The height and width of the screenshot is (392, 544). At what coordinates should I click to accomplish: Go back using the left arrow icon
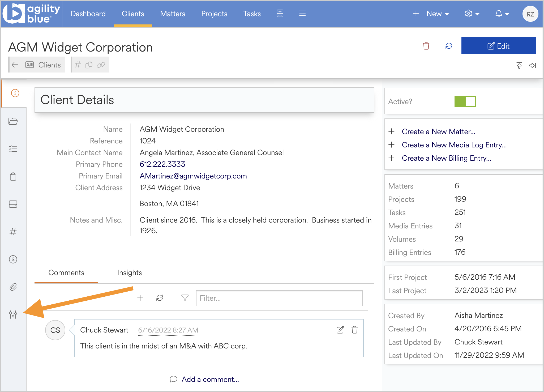coord(15,65)
